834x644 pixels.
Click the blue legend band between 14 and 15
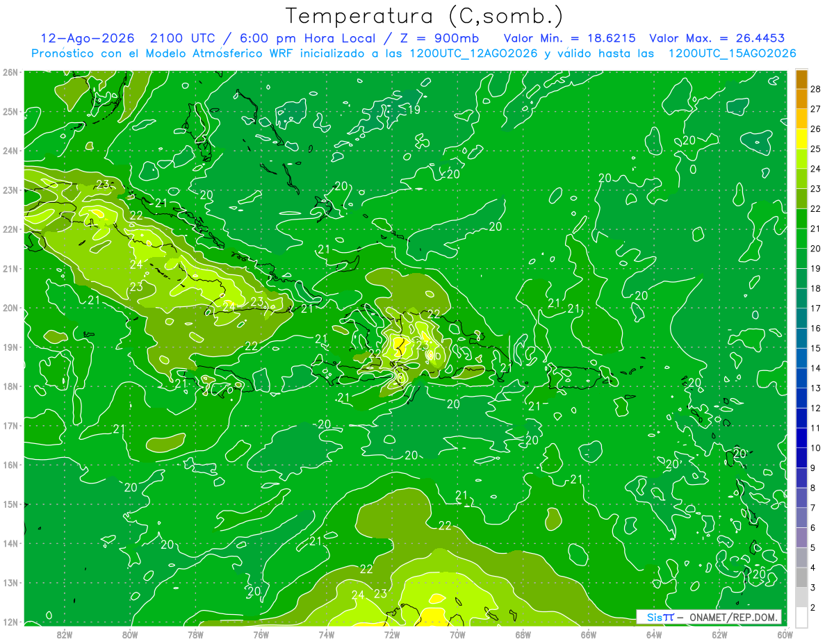801,358
